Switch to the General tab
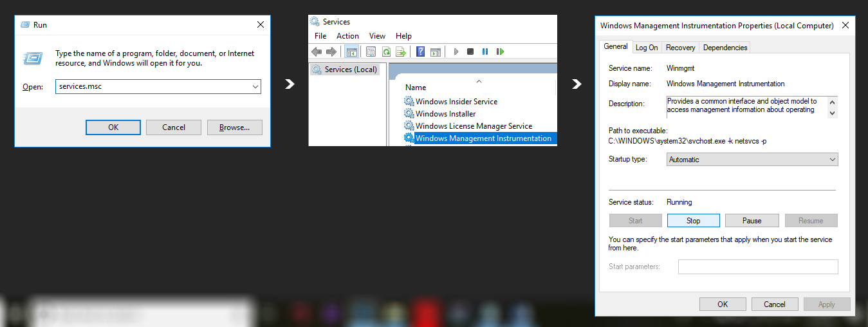Viewport: 868px width, 327px height. coord(615,46)
